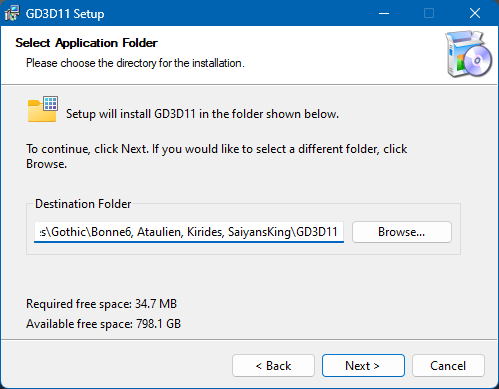Screen dimensions: 499x389
Task: Click the Next button to continue
Action: tap(363, 366)
